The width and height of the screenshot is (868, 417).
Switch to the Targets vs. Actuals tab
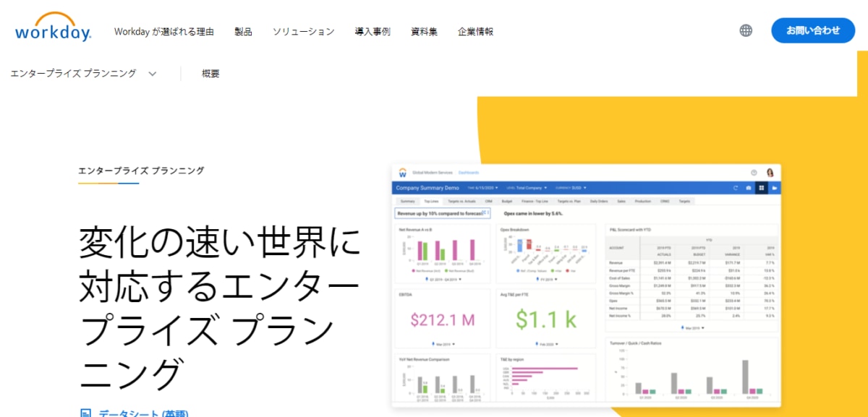click(462, 200)
